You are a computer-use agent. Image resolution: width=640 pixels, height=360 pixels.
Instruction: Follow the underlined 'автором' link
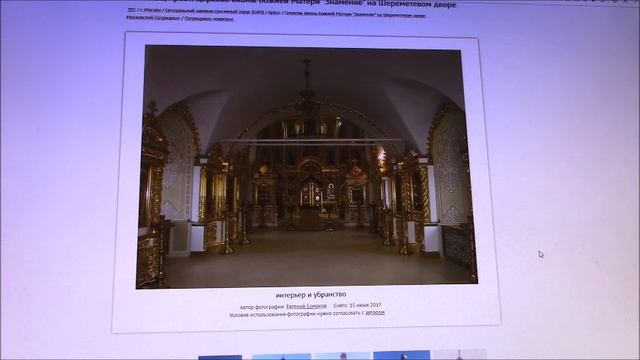coord(375,313)
